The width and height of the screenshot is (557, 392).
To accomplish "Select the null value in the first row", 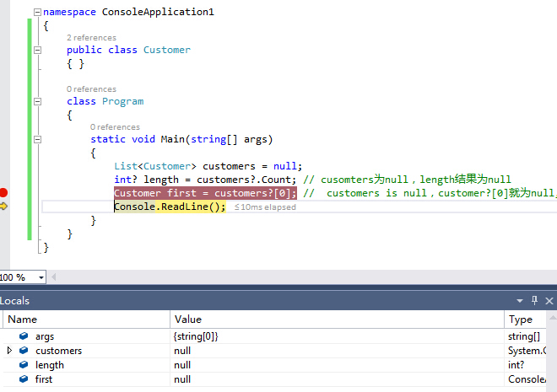I will (x=182, y=379).
